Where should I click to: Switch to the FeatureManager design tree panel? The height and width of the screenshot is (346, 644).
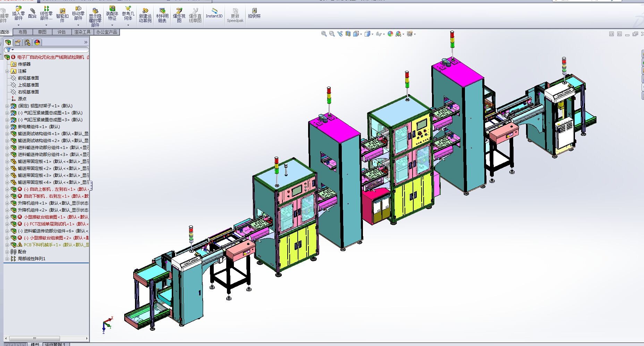click(8, 42)
